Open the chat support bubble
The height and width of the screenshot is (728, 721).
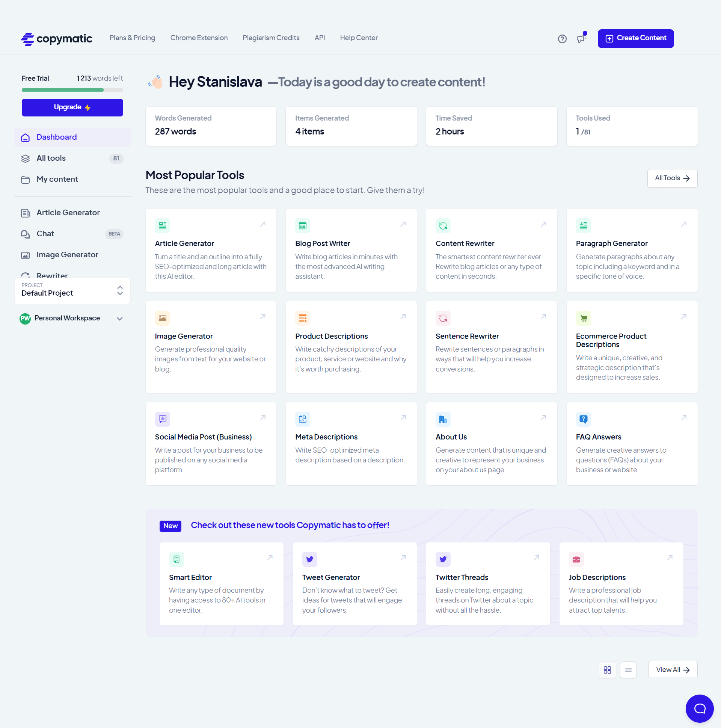point(700,708)
